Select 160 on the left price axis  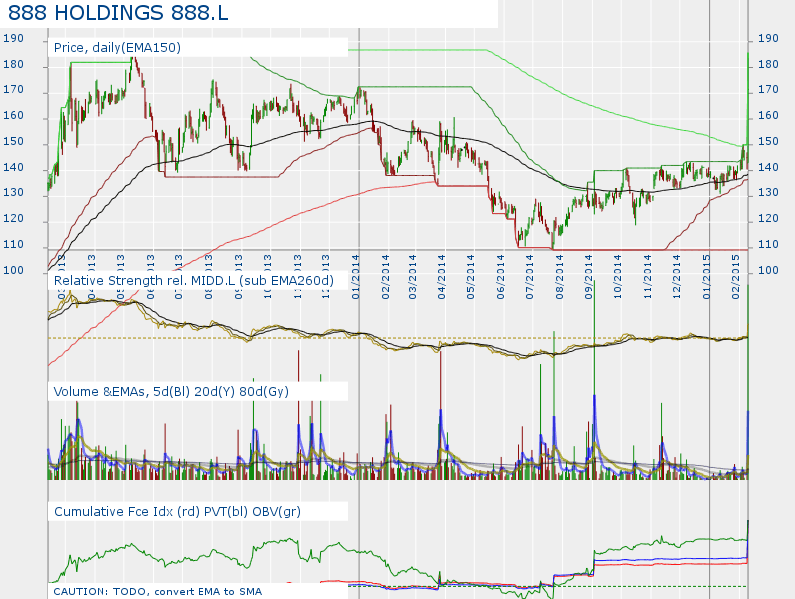click(13, 116)
